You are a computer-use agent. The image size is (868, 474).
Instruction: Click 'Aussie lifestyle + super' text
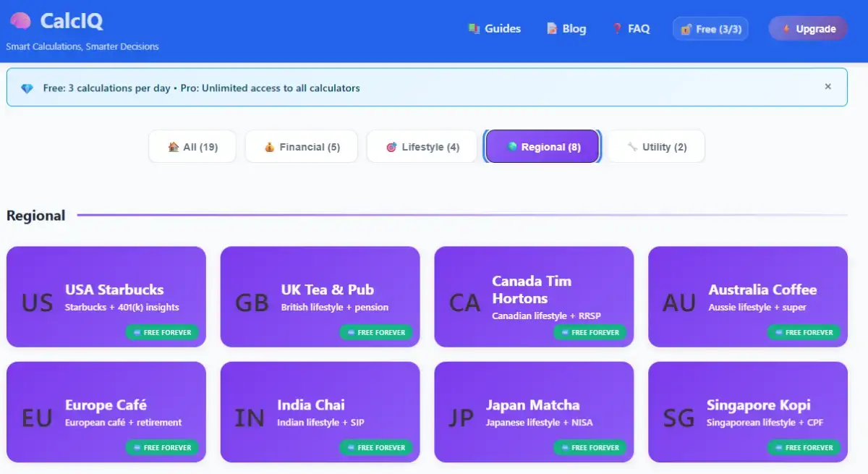[757, 307]
